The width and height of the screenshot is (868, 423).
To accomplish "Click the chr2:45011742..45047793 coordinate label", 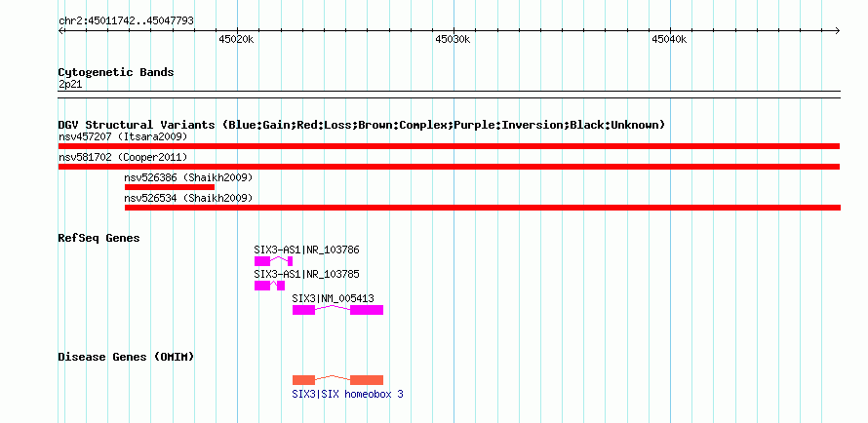I will [126, 20].
